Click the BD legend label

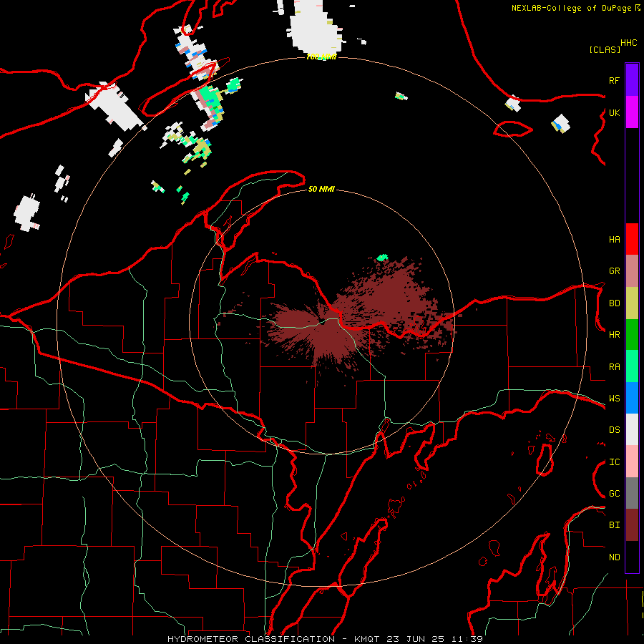coord(614,303)
